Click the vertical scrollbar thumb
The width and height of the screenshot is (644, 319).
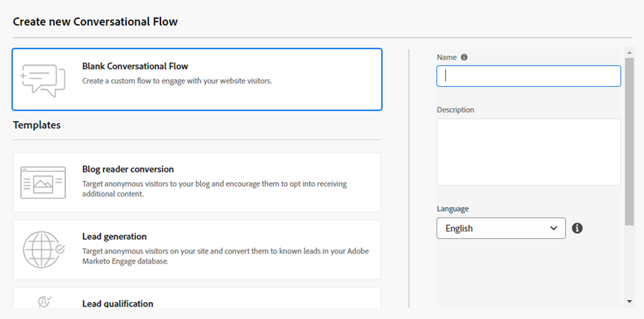(629, 137)
